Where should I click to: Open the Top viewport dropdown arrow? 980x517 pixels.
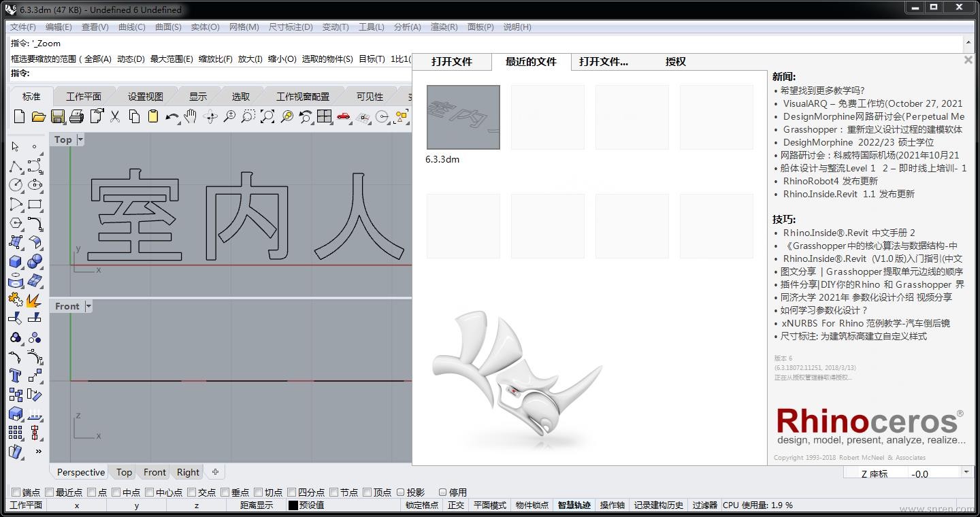tap(80, 139)
